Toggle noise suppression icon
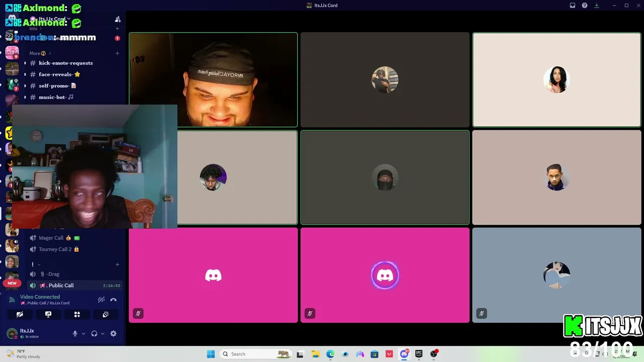 point(101,300)
